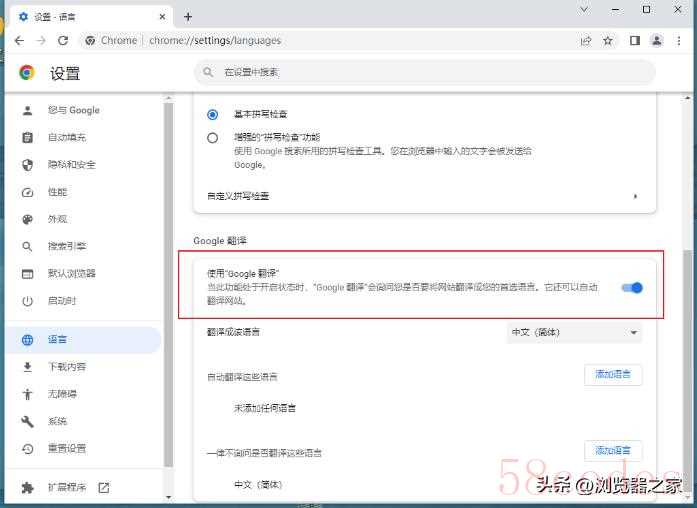Click the magnifier icon in settings search
The height and width of the screenshot is (508, 697).
tap(208, 72)
